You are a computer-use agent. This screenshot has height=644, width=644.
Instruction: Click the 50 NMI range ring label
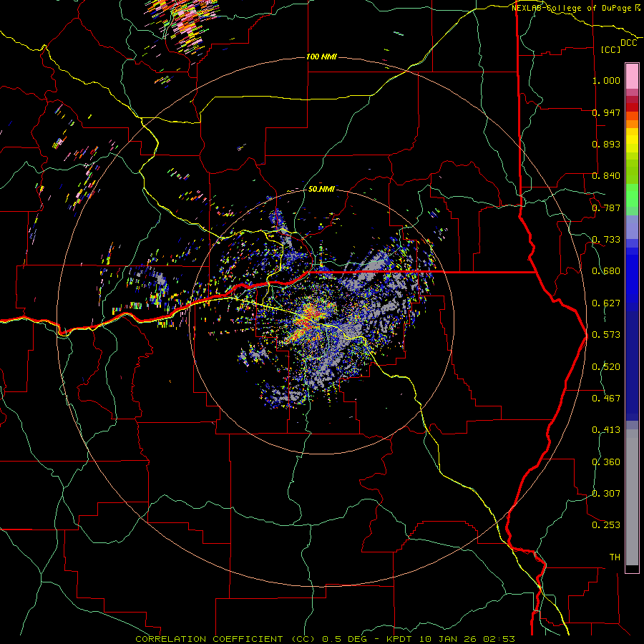click(321, 190)
